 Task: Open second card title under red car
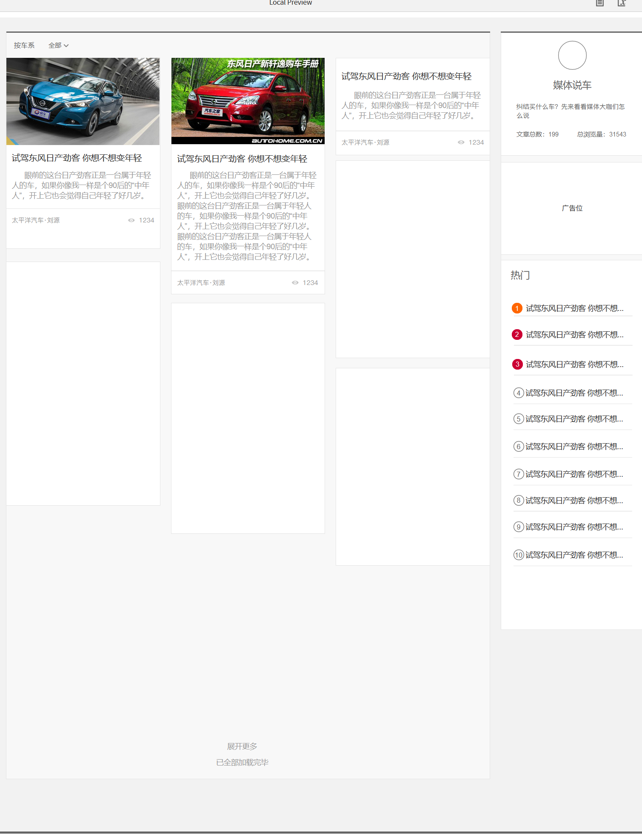pyautogui.click(x=242, y=159)
